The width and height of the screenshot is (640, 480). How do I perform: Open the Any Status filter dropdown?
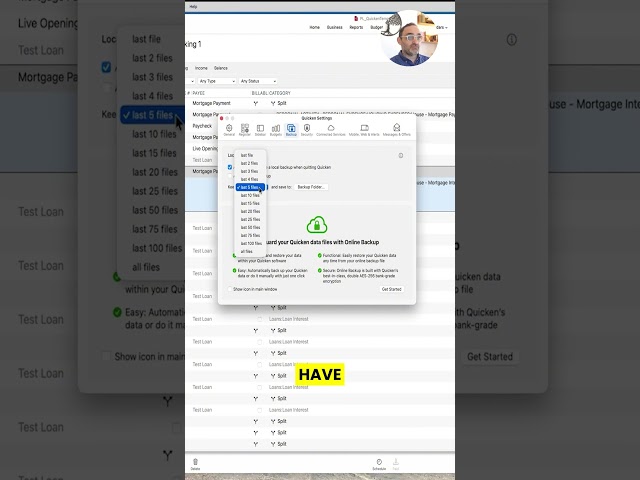click(x=258, y=81)
